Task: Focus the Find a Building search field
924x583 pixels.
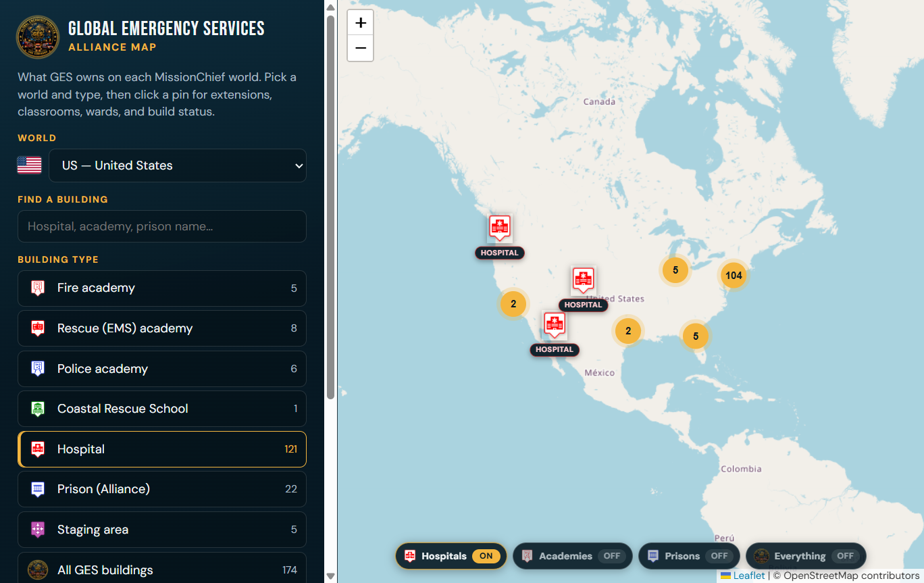Action: (x=162, y=226)
